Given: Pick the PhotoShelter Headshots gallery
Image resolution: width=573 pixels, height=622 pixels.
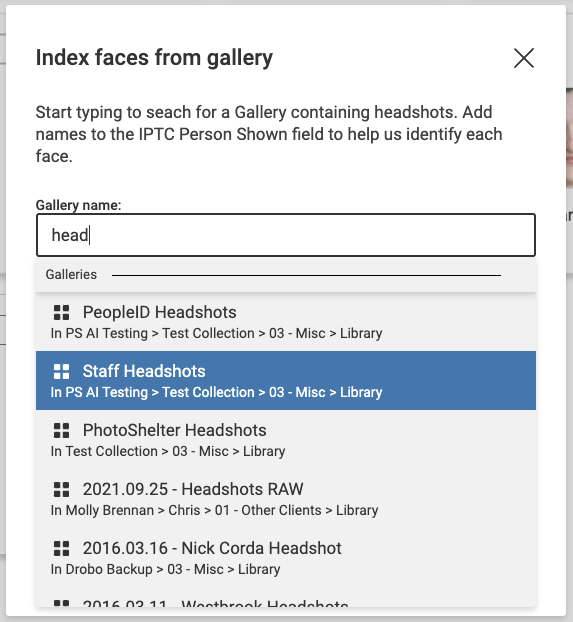Looking at the screenshot, I should tap(286, 440).
